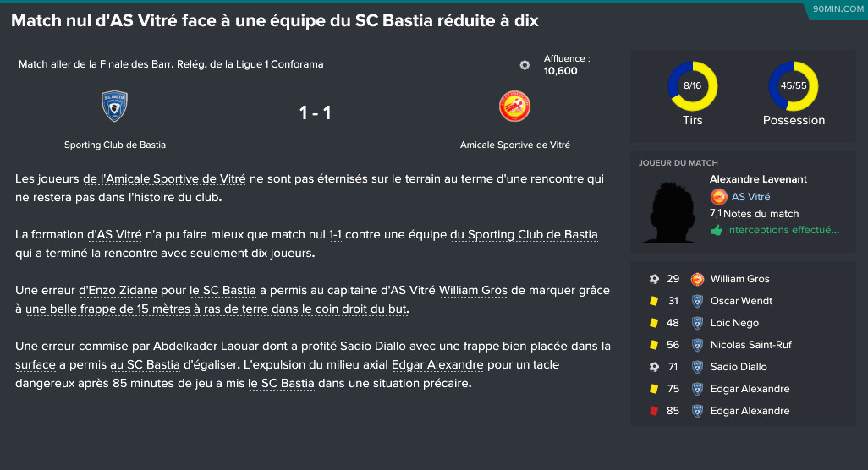Click the SC Bastia club crest
Screen dimensions: 868x470
(x=114, y=106)
